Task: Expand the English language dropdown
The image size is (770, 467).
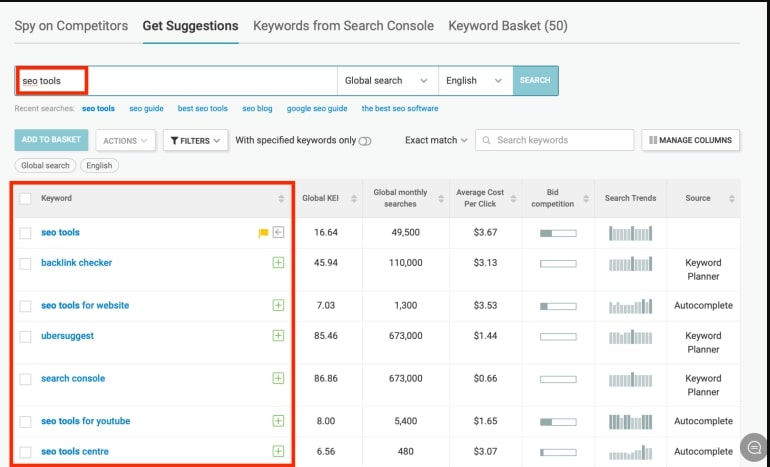Action: pos(475,81)
